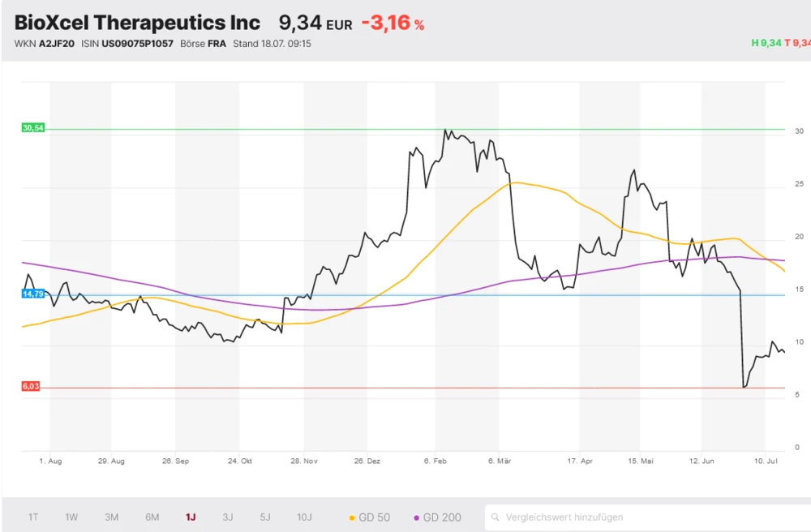
Task: Select the 1W time range
Action: click(x=71, y=517)
